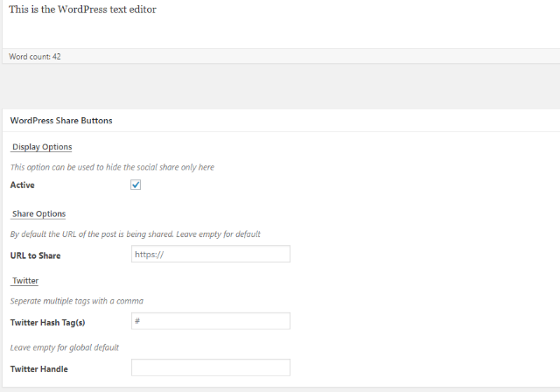Uncheck the Active checkbox
The width and height of the screenshot is (560, 392).
(136, 185)
